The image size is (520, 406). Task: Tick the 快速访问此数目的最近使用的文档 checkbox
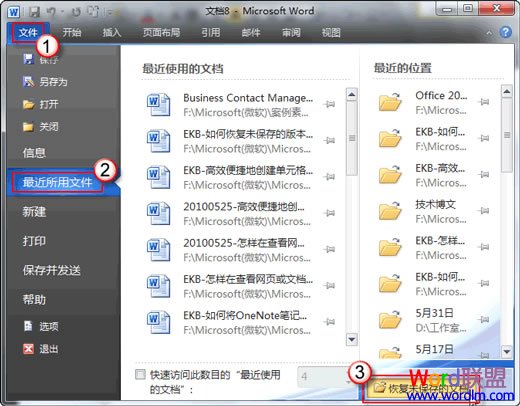tap(140, 375)
